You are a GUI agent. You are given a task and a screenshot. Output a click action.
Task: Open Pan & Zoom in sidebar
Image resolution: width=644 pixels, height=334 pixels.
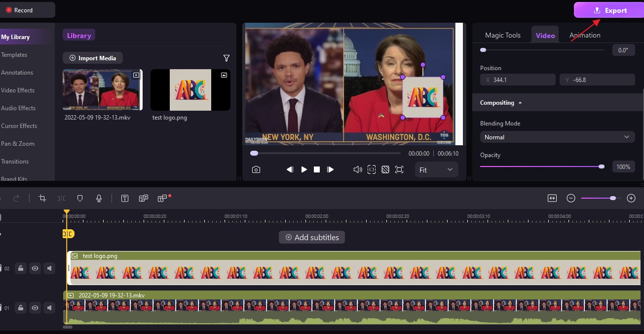18,144
